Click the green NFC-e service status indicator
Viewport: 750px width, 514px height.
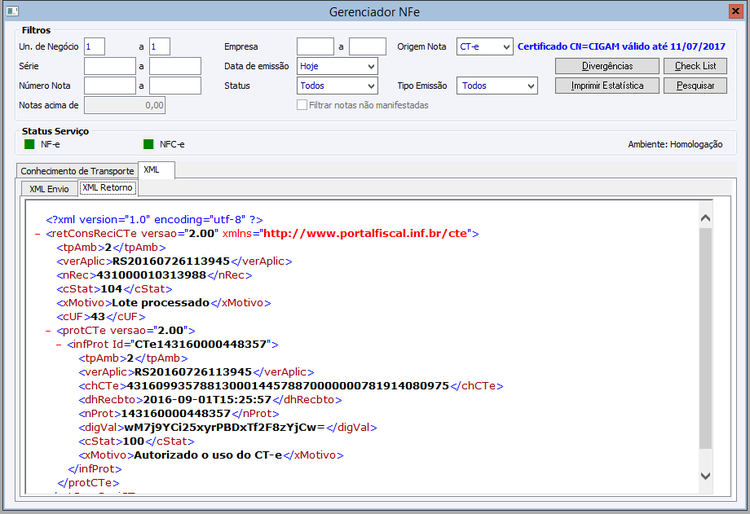pos(148,144)
